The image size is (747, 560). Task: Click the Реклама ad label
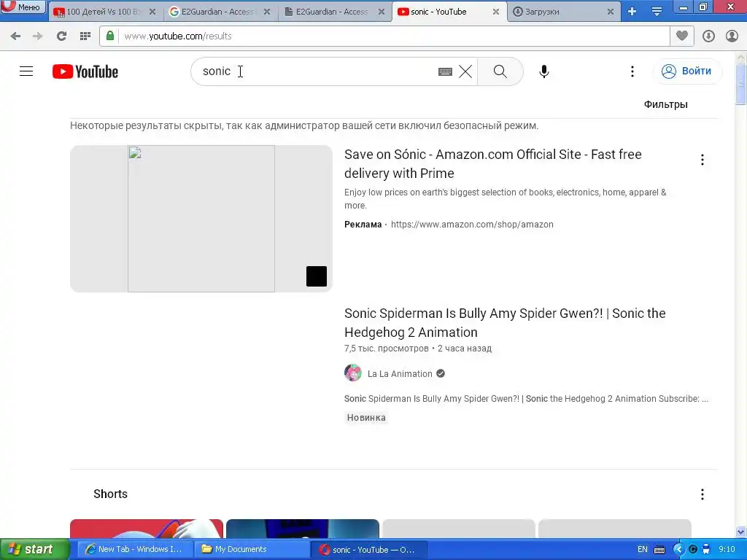coord(363,225)
